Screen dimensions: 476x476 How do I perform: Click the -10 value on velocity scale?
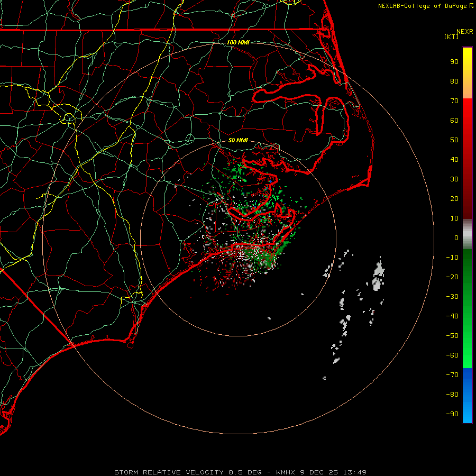click(x=452, y=258)
